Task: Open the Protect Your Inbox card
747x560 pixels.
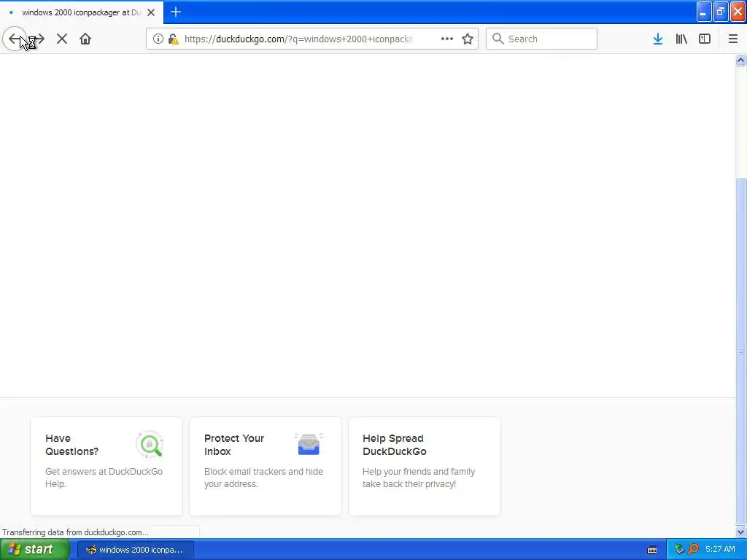Action: 266,466
